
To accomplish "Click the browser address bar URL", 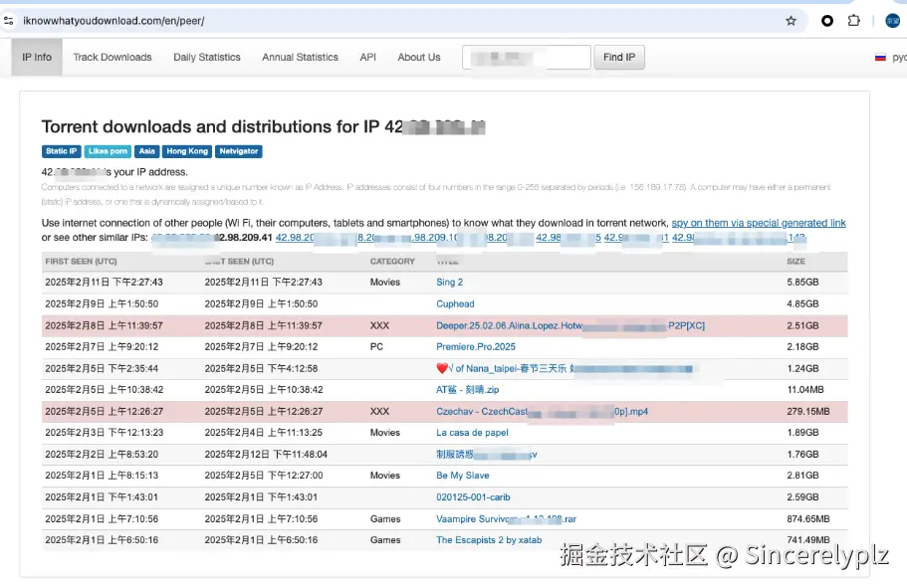I will [x=113, y=21].
